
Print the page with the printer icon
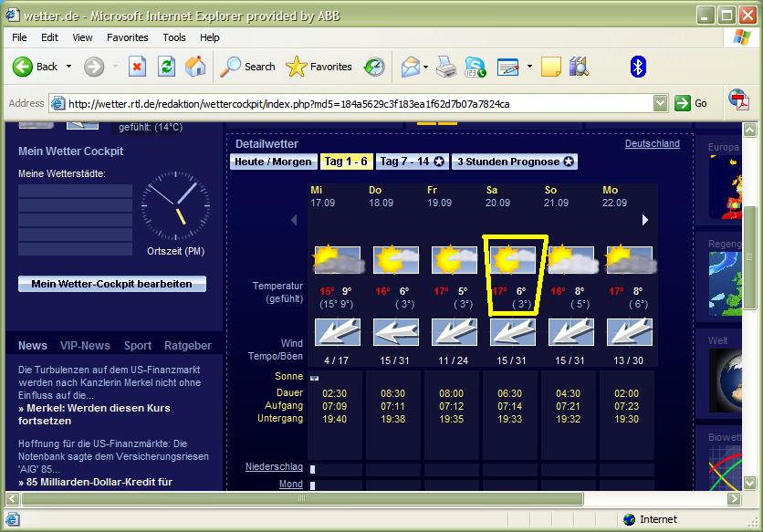pos(445,67)
